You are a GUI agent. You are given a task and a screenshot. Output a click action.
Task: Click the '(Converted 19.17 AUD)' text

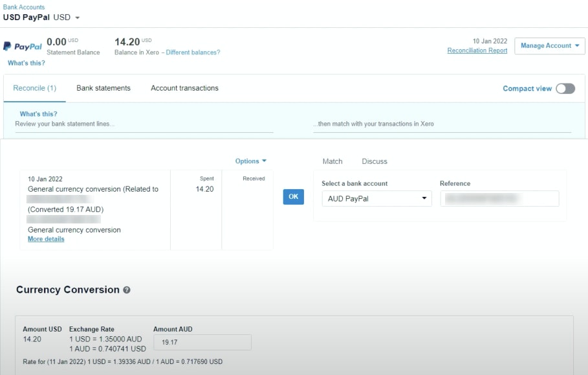pos(65,209)
